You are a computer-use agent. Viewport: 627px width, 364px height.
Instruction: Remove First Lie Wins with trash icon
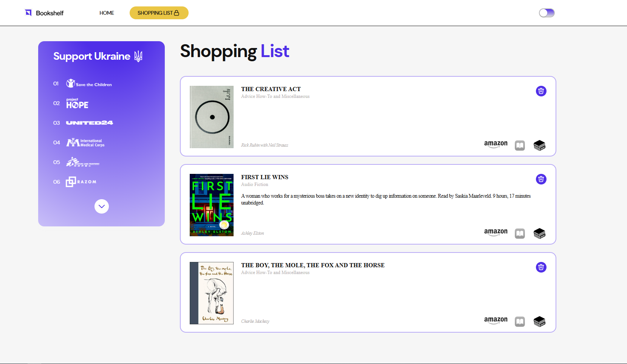tap(541, 179)
